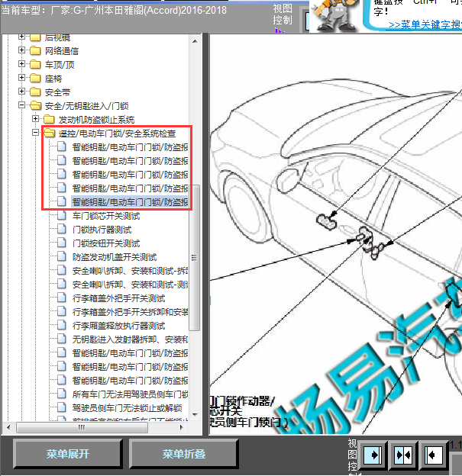
Task: Click the view control right-arrow icon button
Action: [x=373, y=455]
